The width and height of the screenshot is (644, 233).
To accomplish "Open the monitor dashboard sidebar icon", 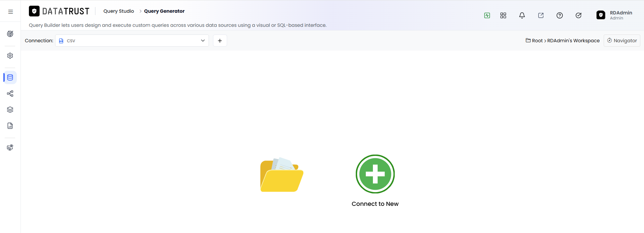I will [x=10, y=148].
